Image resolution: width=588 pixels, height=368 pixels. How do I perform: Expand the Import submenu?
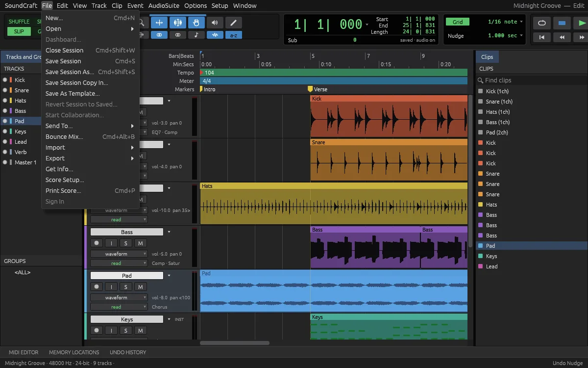coord(90,148)
